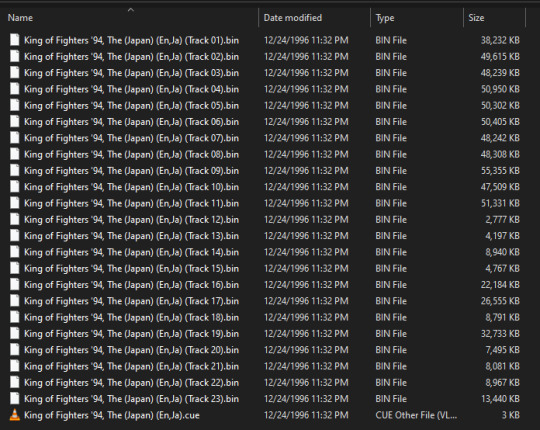Click the file icon for Track 10.bin

click(14, 187)
